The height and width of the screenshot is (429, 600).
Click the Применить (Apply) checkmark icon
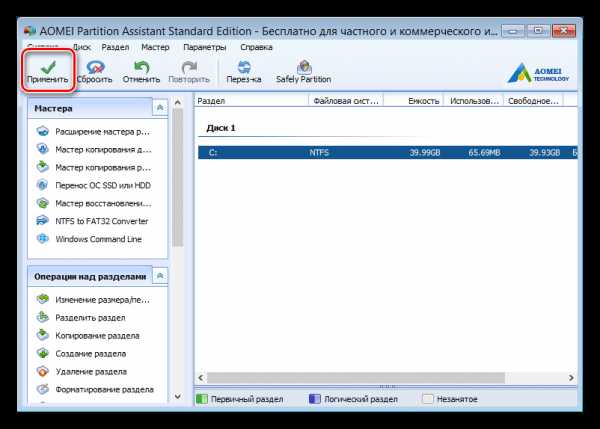point(48,67)
